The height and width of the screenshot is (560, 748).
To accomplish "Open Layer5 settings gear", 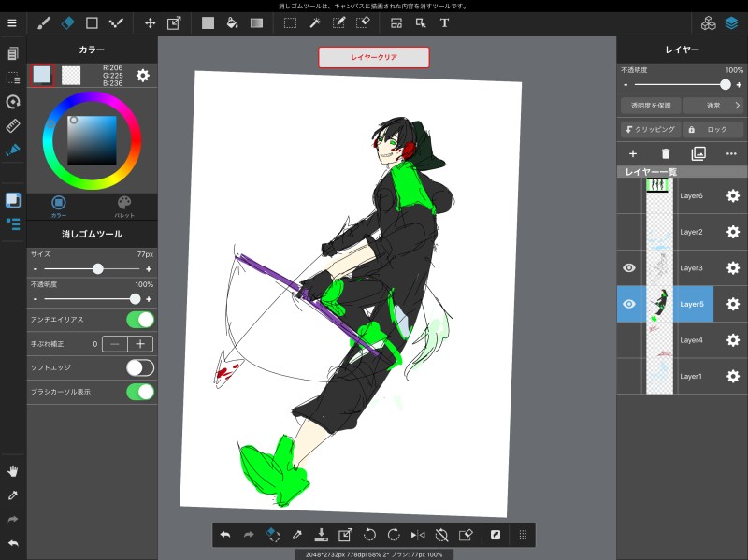I will coord(733,304).
